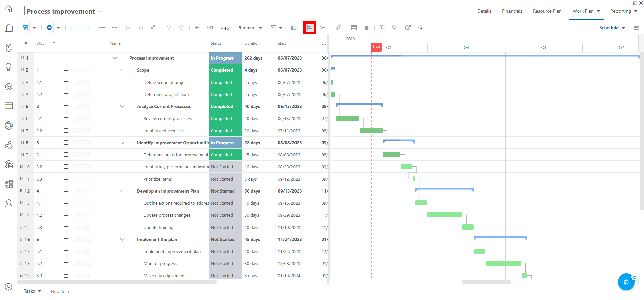The width and height of the screenshot is (644, 300).
Task: Click the save icon in toolbar
Action: click(x=25, y=28)
